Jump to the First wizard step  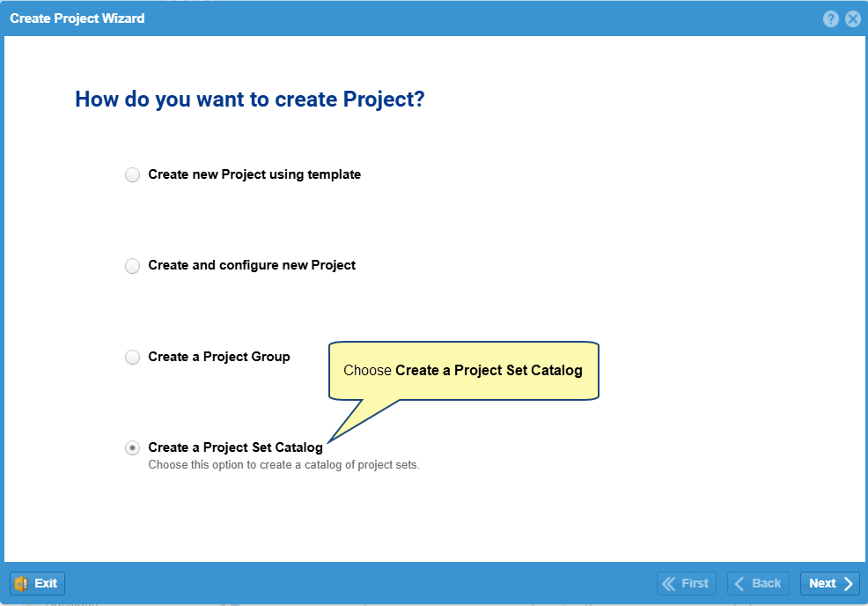click(687, 583)
